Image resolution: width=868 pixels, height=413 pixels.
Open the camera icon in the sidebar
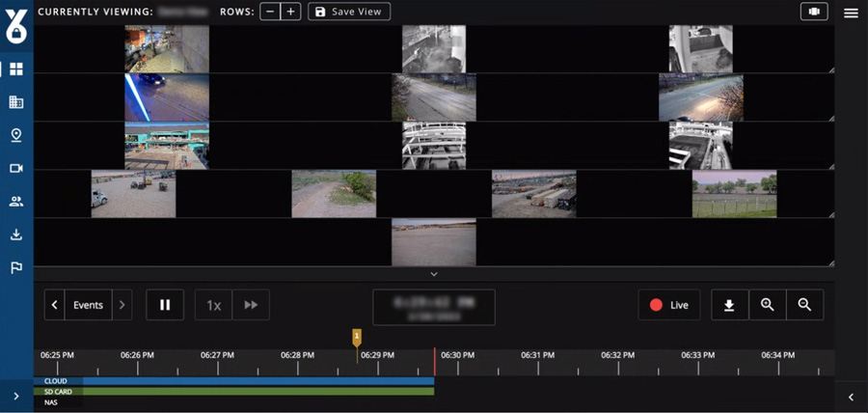(16, 168)
